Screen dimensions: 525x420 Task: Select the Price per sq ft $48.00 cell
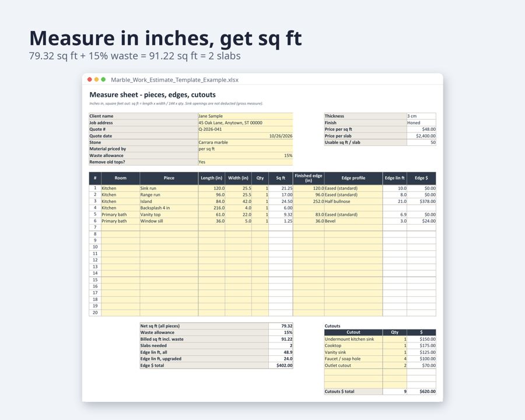pyautogui.click(x=421, y=129)
